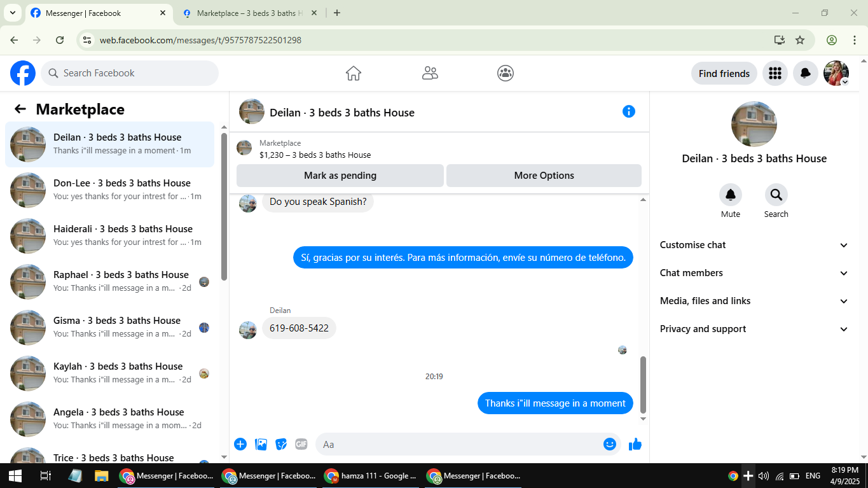
Task: Expand the Privacy and support section
Action: 754,329
